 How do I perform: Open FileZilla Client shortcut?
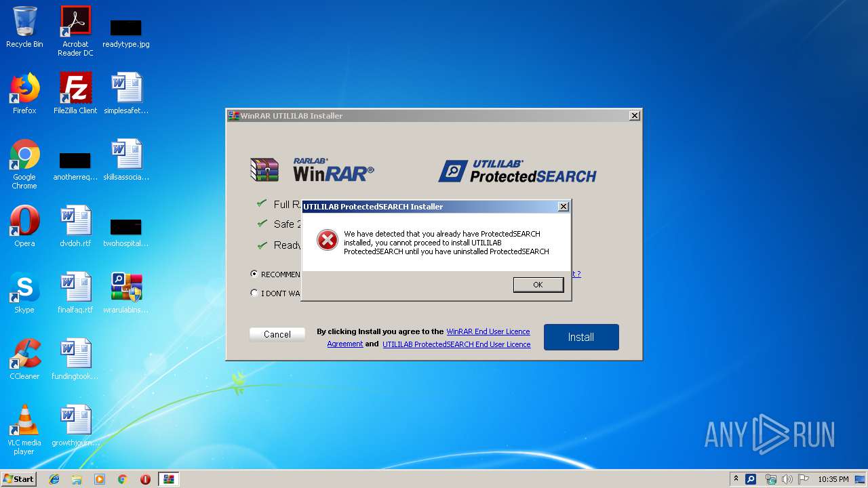point(75,94)
